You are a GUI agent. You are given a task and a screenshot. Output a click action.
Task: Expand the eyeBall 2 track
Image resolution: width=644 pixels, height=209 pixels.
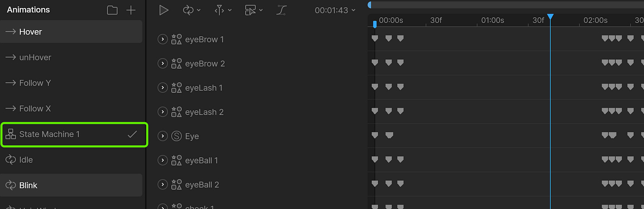[163, 184]
